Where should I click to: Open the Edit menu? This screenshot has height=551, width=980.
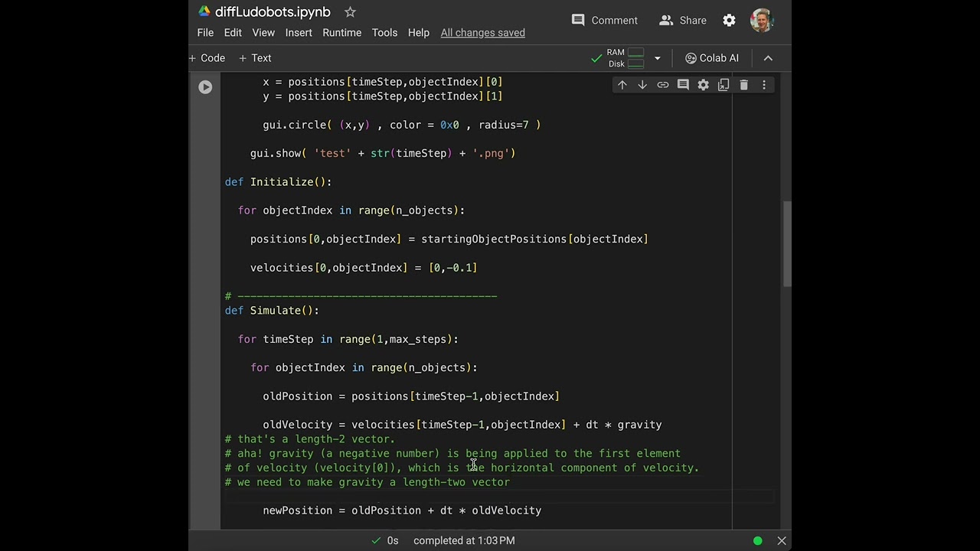pyautogui.click(x=233, y=33)
